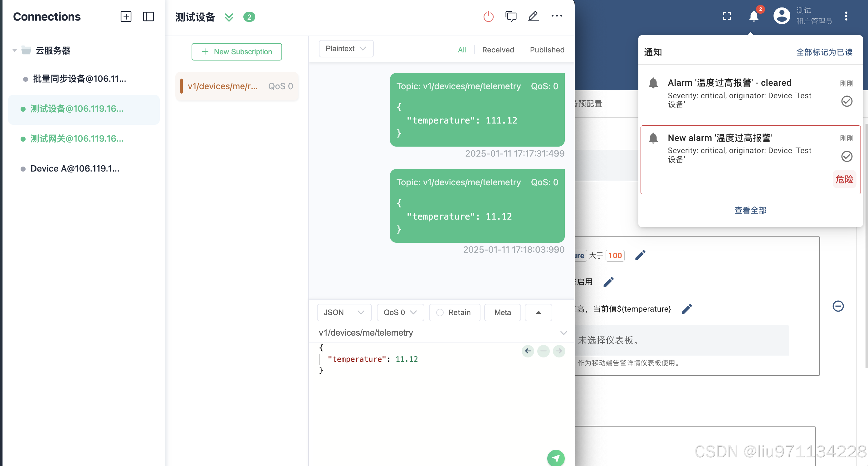868x466 pixels.
Task: Click 全部标记为已读 link
Action: click(824, 52)
